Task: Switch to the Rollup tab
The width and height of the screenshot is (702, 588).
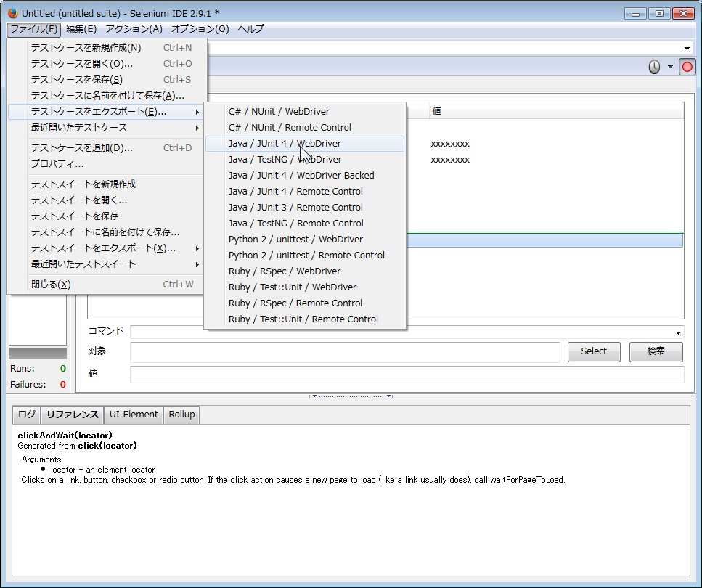Action: 181,415
